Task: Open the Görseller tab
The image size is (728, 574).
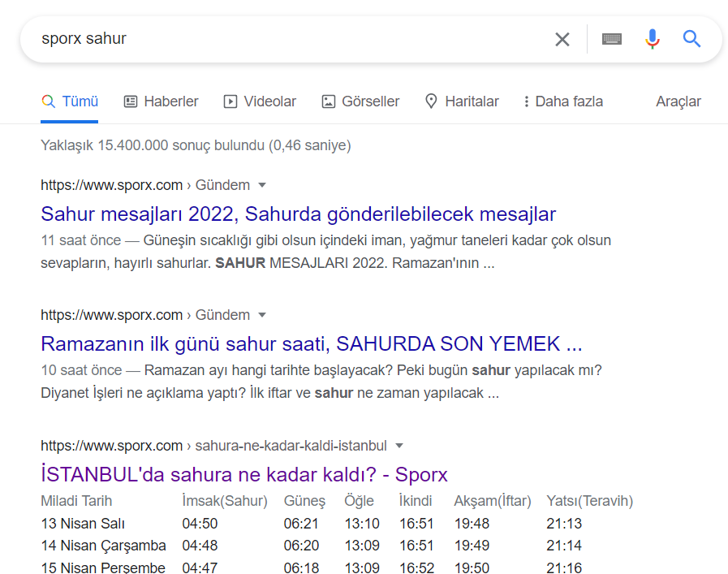Action: click(360, 101)
